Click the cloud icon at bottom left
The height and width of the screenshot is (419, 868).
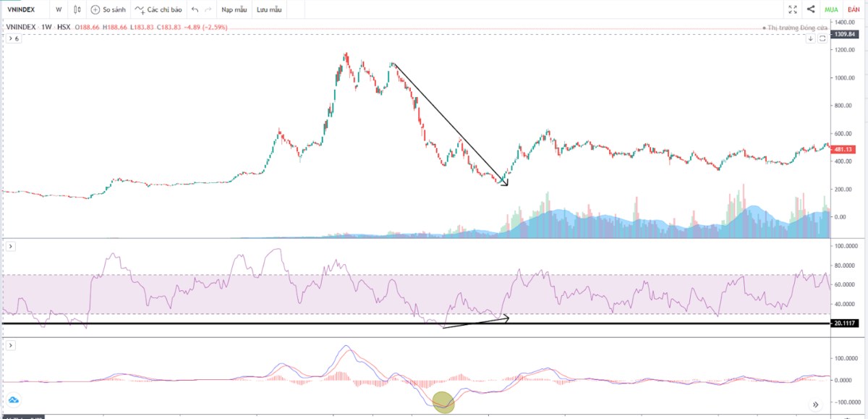(13, 399)
